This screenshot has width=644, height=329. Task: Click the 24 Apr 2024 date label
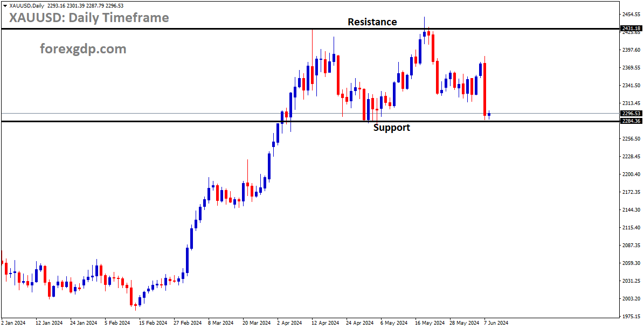coord(359,323)
